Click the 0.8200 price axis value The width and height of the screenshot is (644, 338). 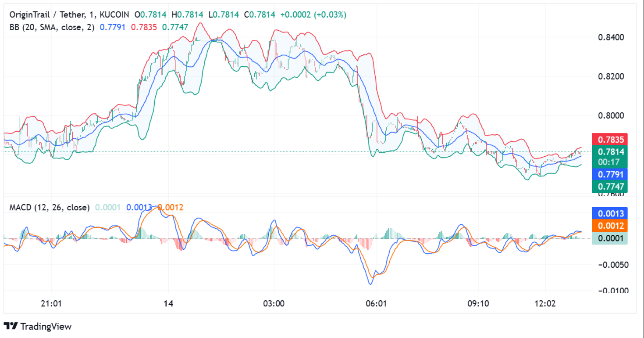(x=611, y=77)
